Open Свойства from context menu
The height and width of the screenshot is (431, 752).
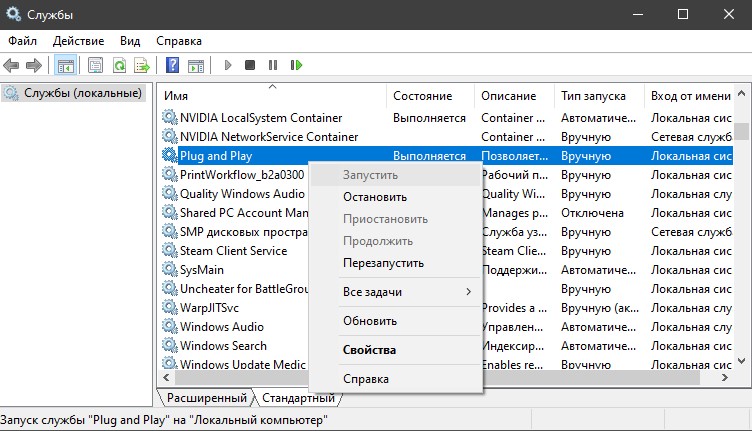tap(395, 350)
